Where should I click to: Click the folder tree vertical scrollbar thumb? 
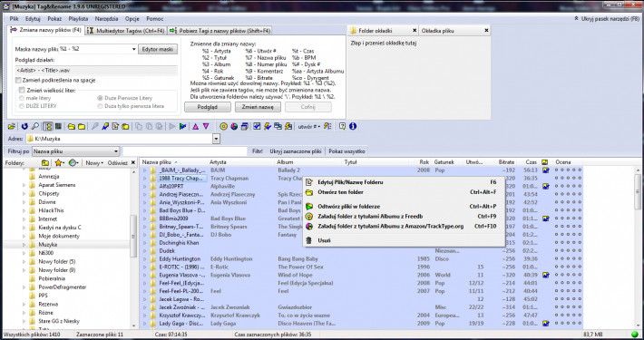click(133, 237)
